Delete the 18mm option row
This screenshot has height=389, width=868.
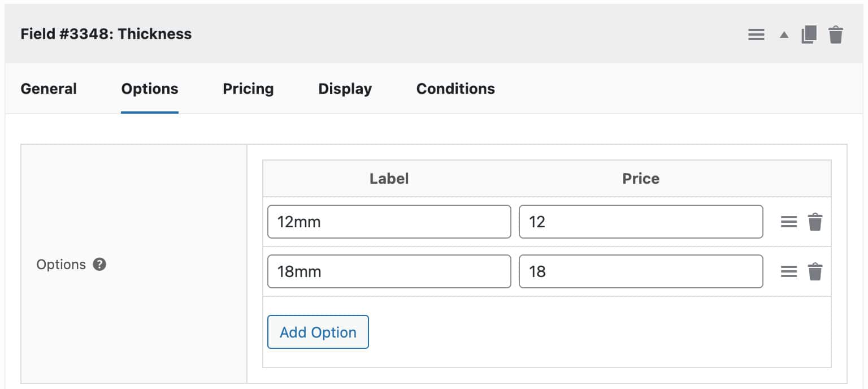816,271
